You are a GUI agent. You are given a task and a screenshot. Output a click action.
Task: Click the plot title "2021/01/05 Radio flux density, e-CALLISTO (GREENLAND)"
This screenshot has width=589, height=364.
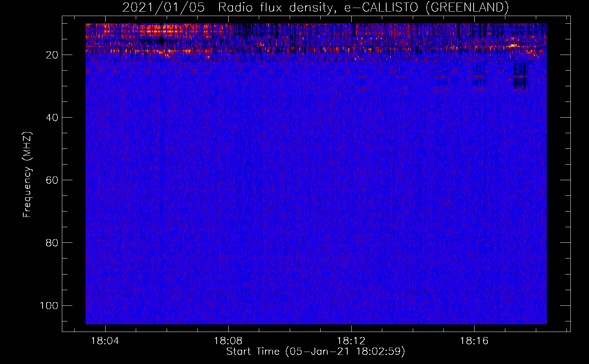315,7
